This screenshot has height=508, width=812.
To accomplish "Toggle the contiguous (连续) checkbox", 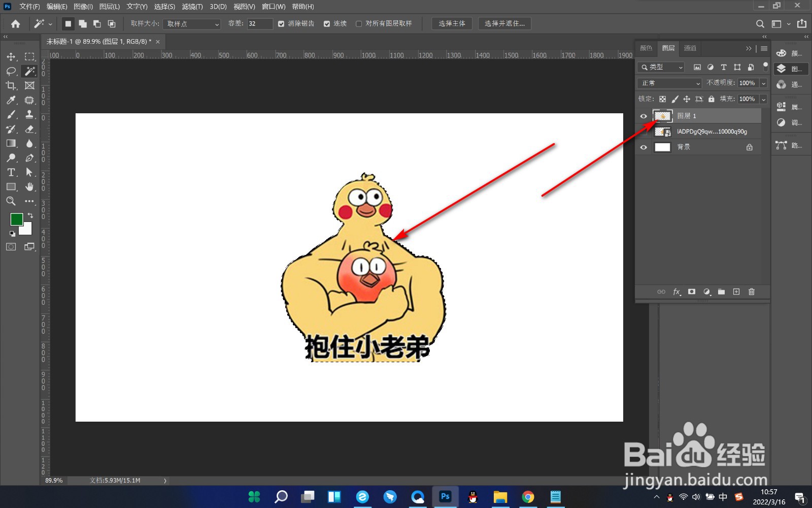I will point(327,24).
